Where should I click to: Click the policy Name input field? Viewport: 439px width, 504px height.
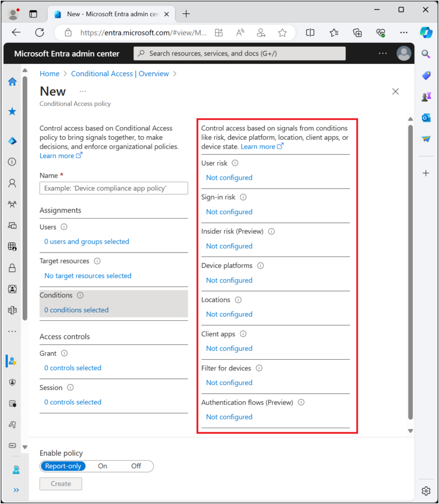[x=113, y=188]
